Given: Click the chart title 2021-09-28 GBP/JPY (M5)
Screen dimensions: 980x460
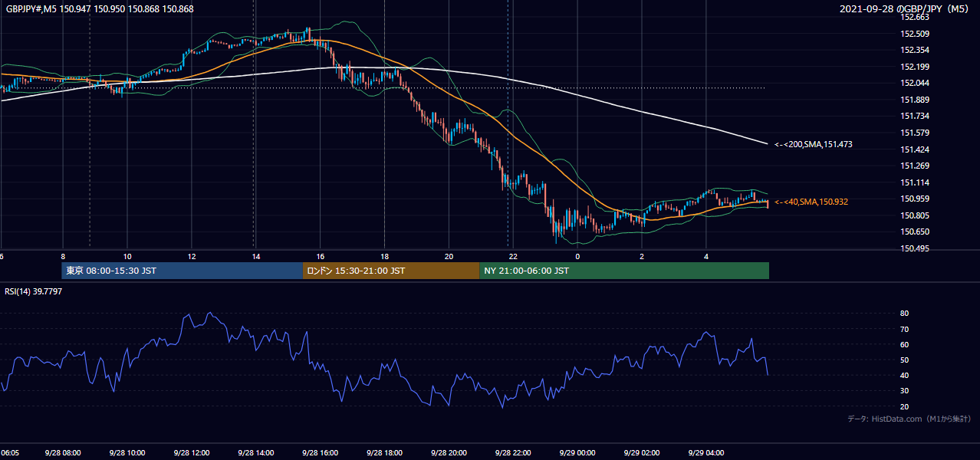Looking at the screenshot, I should pyautogui.click(x=904, y=8).
